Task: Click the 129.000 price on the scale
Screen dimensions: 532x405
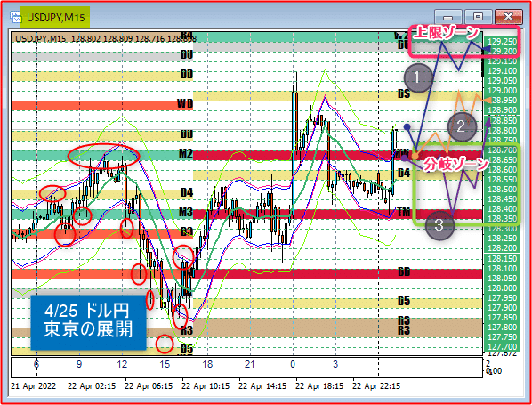Action: [503, 91]
